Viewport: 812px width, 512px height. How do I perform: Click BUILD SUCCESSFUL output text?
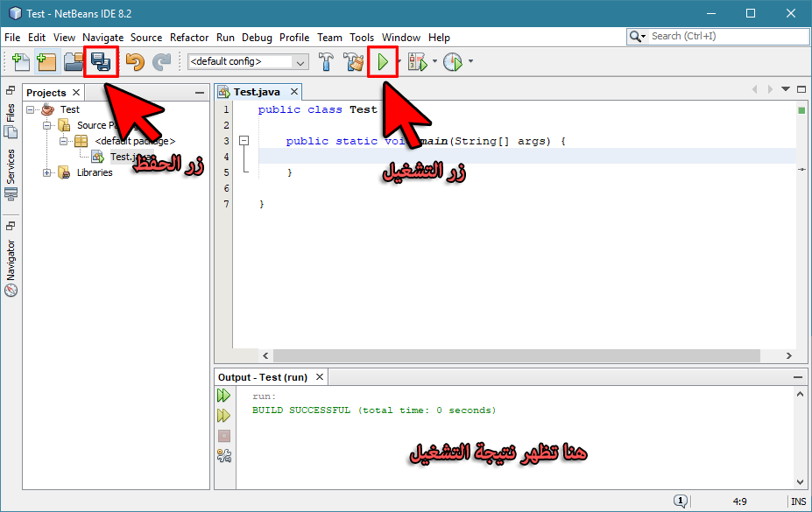374,410
